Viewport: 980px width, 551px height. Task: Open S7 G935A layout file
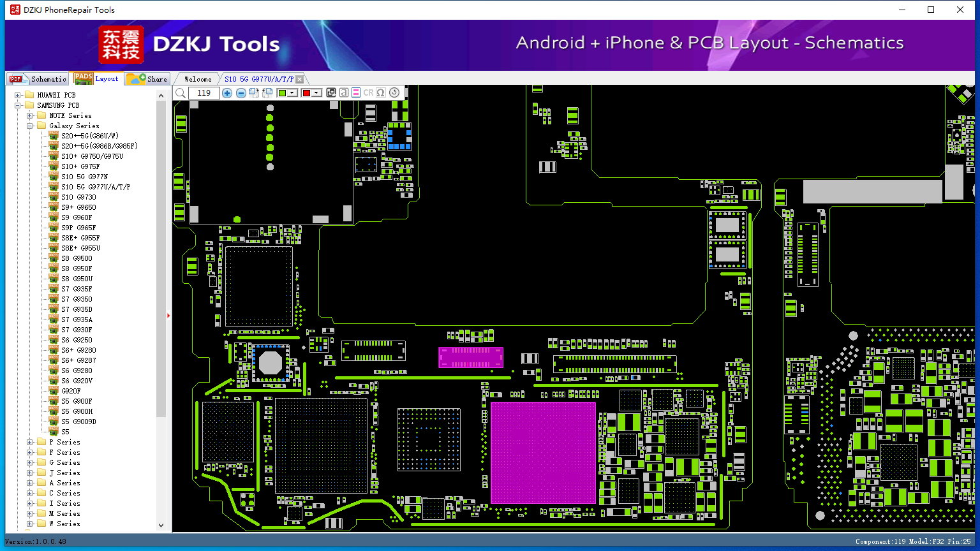[77, 320]
